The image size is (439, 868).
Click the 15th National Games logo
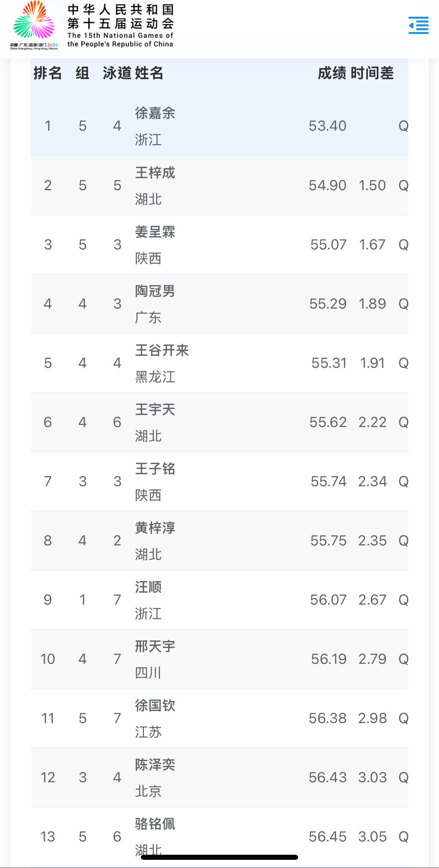(34, 26)
